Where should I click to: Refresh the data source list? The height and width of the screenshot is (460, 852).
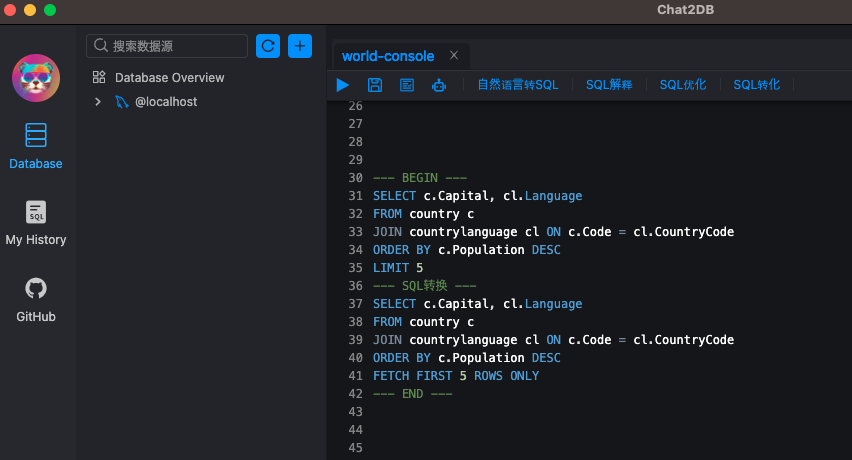point(268,46)
